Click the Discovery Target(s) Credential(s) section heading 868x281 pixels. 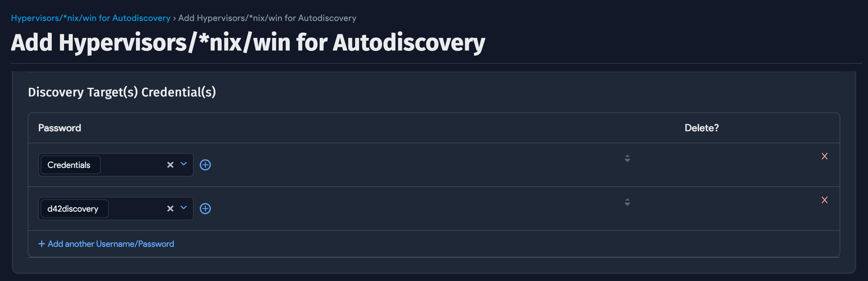tap(122, 92)
